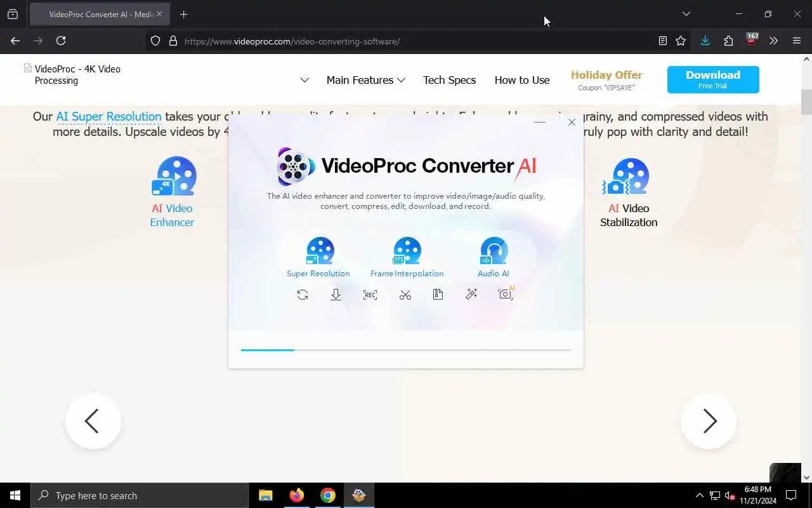Open the VideoProc app taskbar icon
The width and height of the screenshot is (812, 508).
pyautogui.click(x=359, y=495)
